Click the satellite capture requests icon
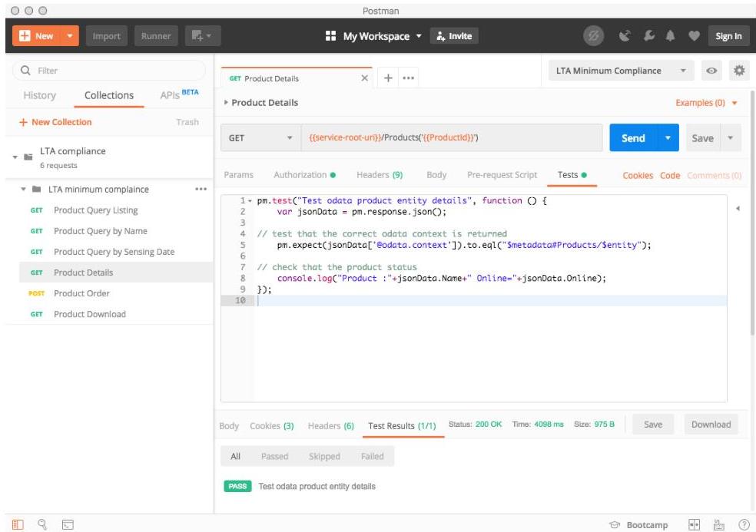756x532 pixels. coord(625,36)
